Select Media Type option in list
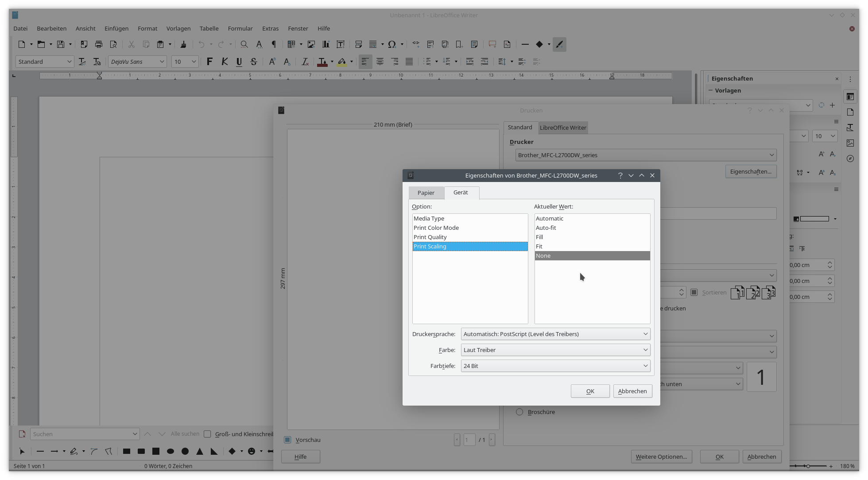868x480 pixels. pos(470,218)
